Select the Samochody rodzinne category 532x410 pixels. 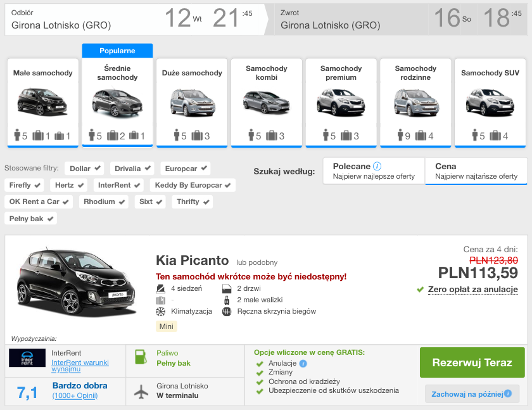415,103
